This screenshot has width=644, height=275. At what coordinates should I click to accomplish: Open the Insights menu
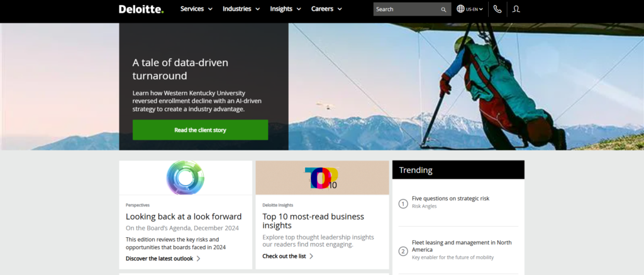coord(281,9)
